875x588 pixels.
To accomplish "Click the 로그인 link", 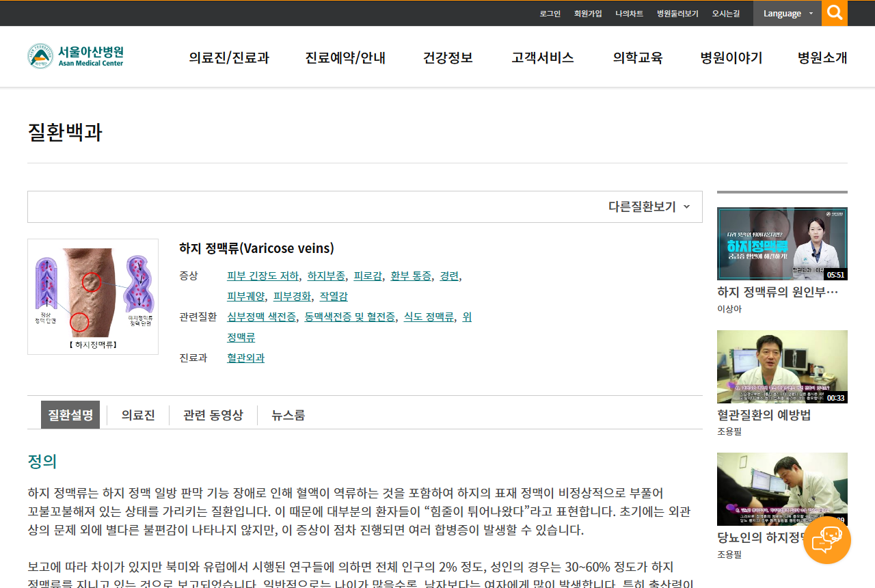I will point(550,14).
